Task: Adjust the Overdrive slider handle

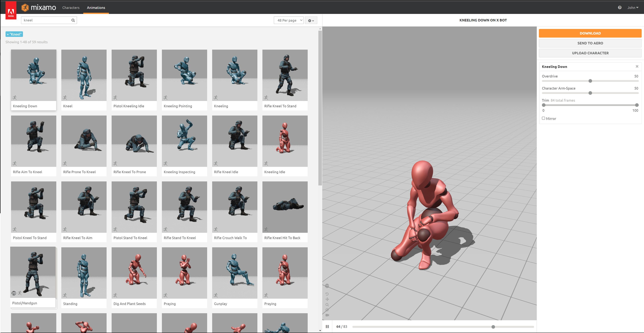Action: point(590,81)
